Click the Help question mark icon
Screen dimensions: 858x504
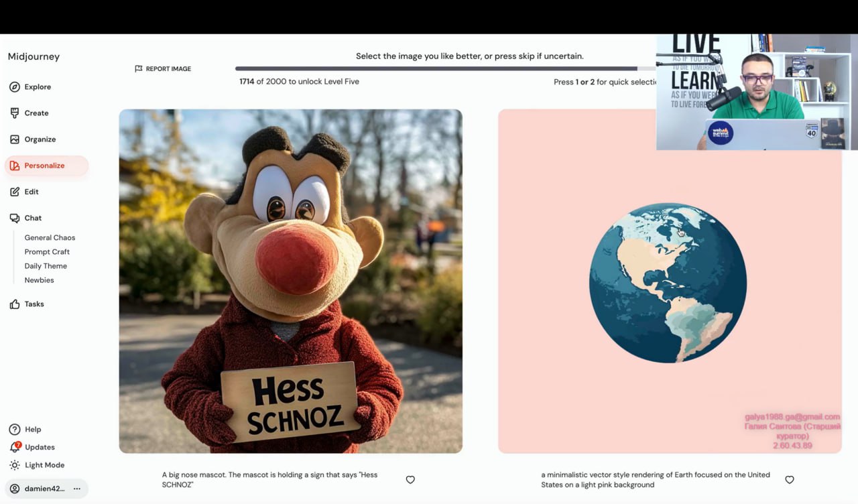tap(15, 430)
